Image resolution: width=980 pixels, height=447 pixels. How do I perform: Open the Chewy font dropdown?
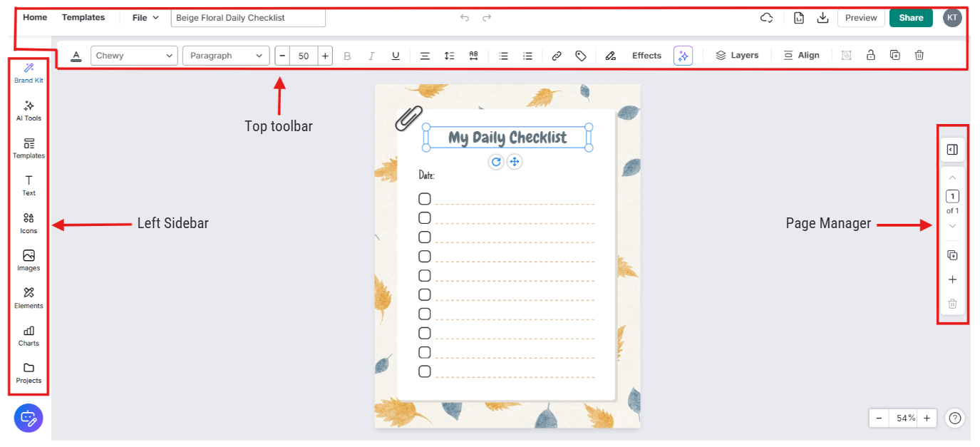point(134,56)
